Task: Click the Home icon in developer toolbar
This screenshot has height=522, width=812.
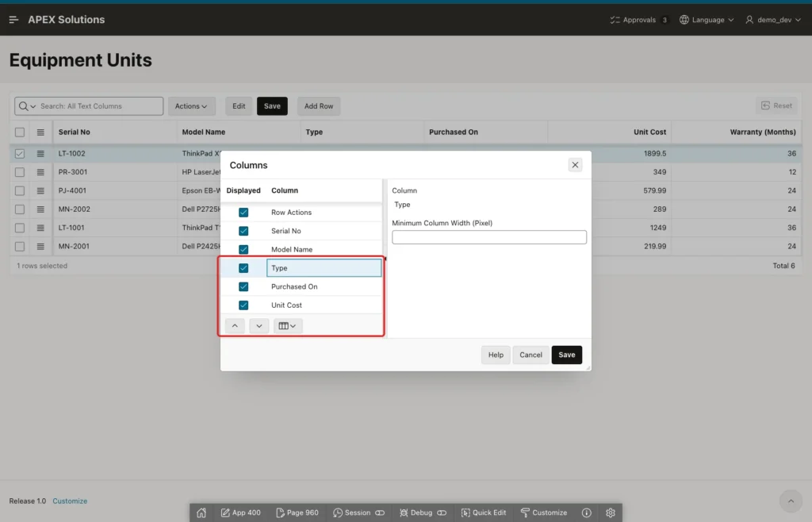Action: click(x=201, y=512)
